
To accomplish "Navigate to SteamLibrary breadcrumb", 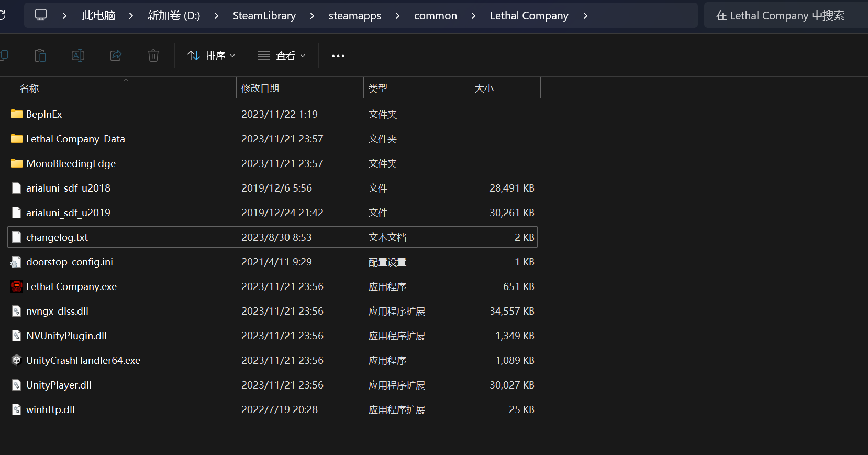I will tap(264, 16).
